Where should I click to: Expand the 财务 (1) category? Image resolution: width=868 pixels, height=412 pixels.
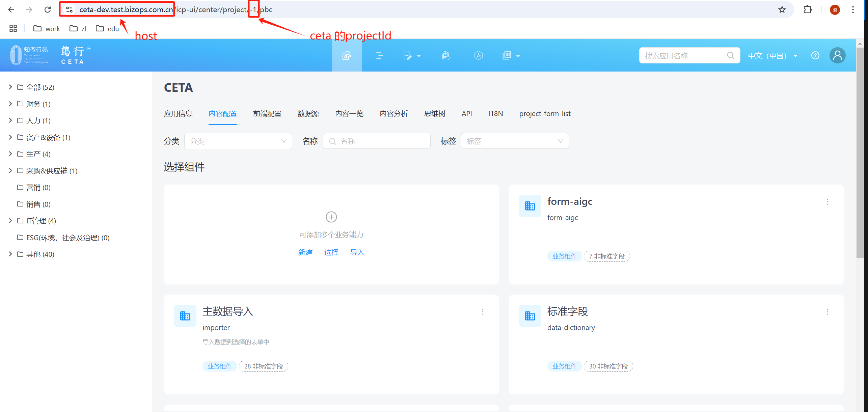click(10, 104)
